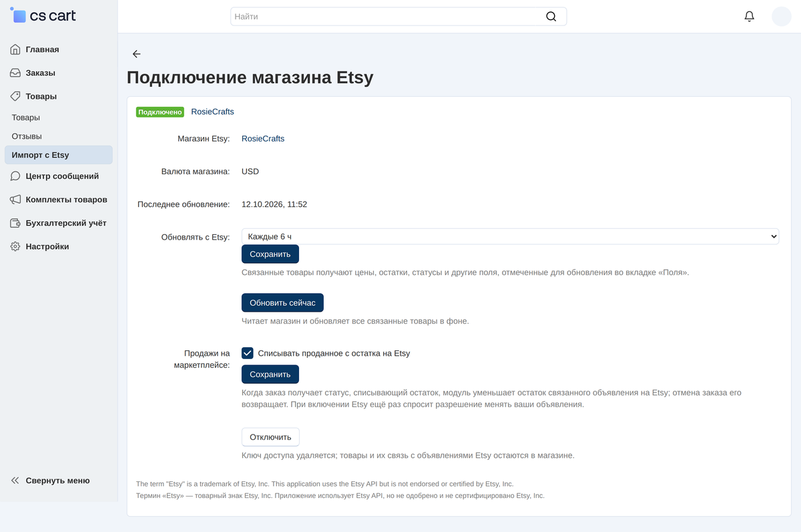801x532 pixels.
Task: Click the Товары tag icon
Action: pyautogui.click(x=15, y=96)
